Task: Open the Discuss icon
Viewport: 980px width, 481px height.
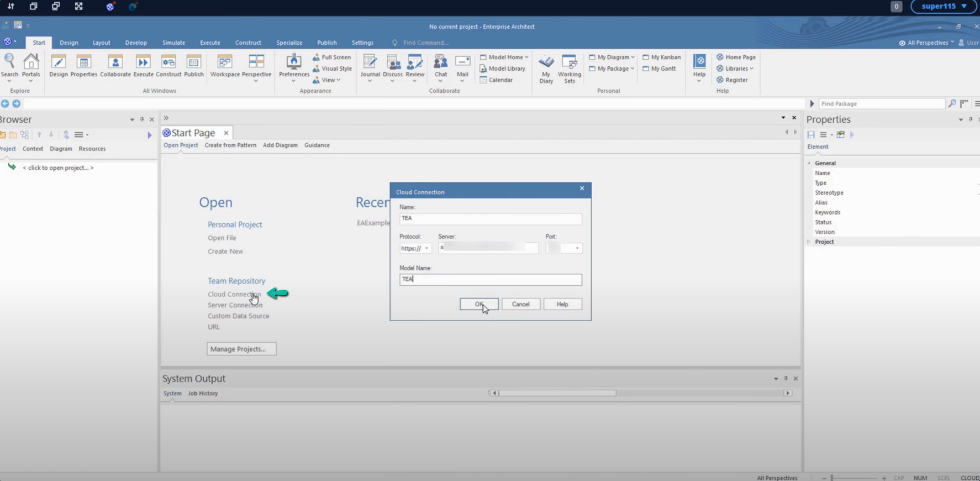Action: pos(393,67)
